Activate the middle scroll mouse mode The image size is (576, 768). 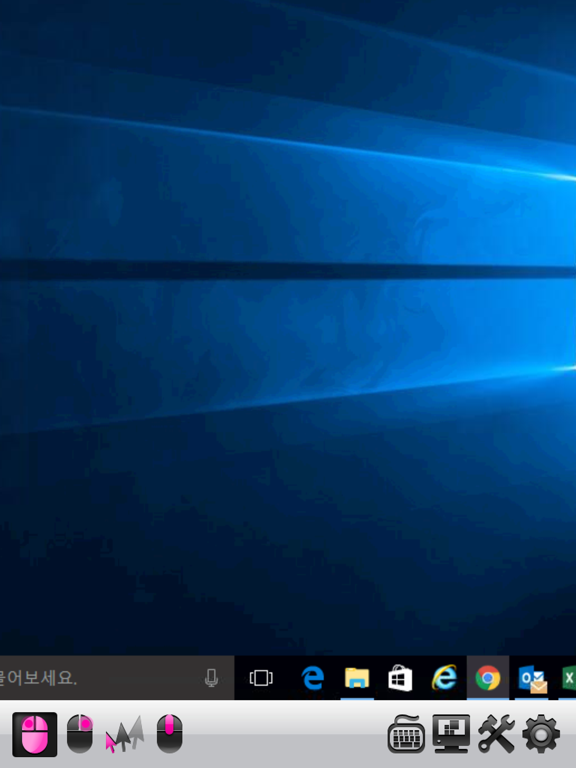tap(169, 734)
